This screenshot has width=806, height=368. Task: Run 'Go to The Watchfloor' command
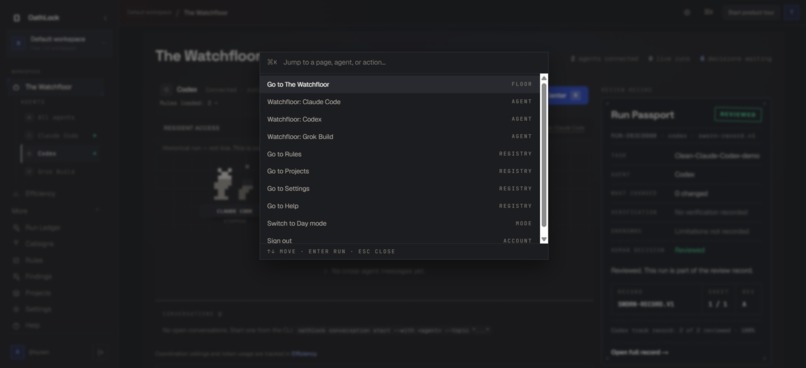click(399, 84)
